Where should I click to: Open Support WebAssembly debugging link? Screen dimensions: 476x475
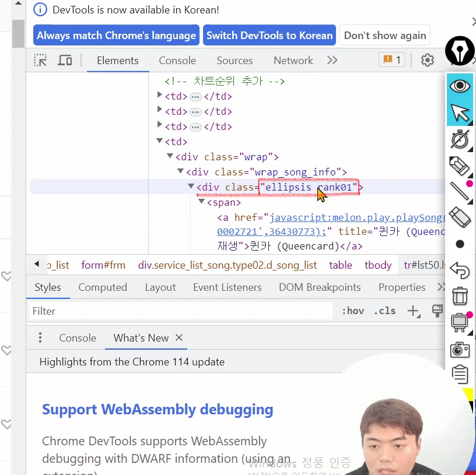click(157, 409)
